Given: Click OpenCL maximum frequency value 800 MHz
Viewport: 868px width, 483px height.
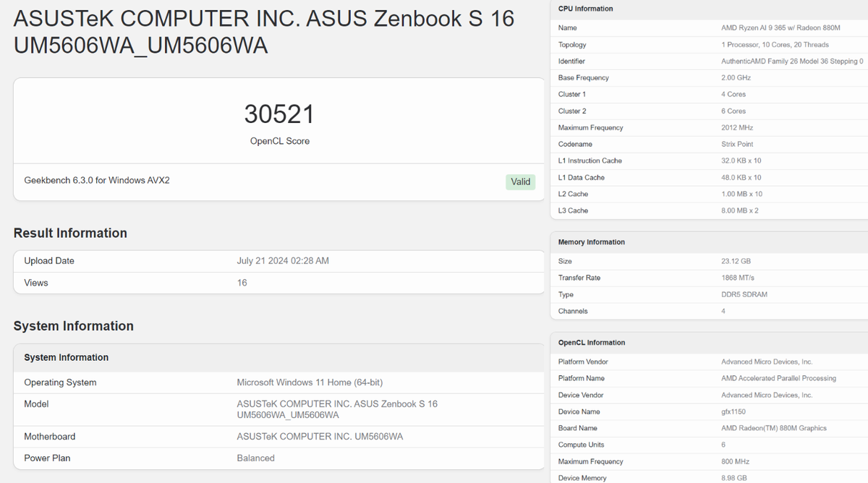Looking at the screenshot, I should click(735, 461).
